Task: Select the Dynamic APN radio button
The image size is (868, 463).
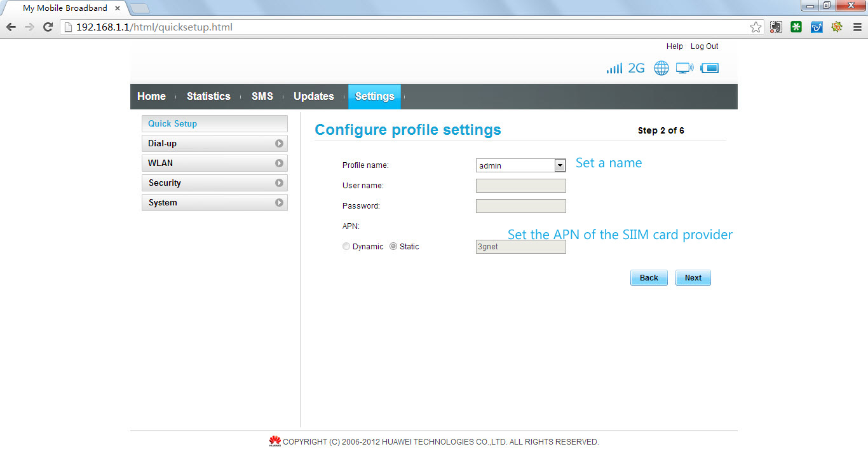Action: click(x=346, y=247)
